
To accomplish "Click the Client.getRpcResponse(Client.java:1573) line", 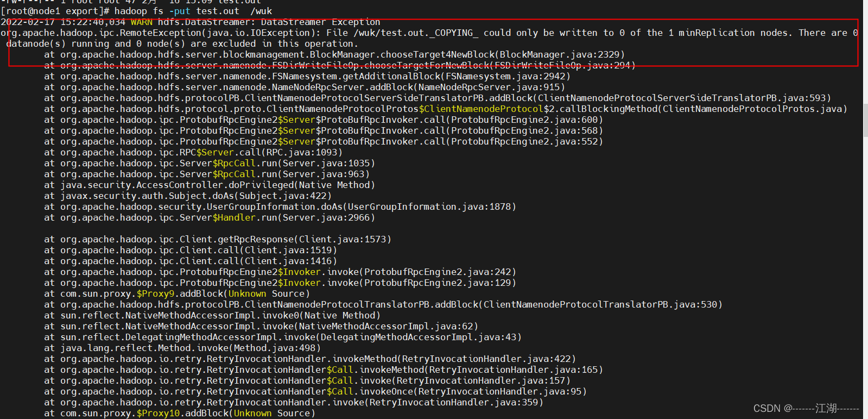I will (x=218, y=239).
